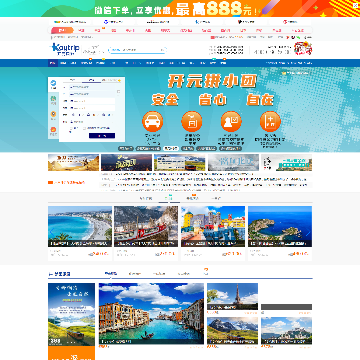Click the white highlighted pill under banner
Image resolution: width=360 pixels, height=360 pixels.
coord(171,148)
